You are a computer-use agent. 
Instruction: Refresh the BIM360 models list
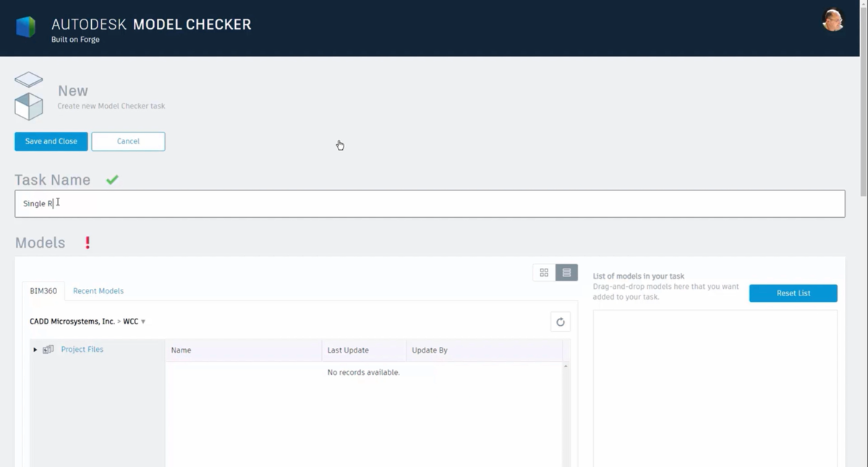pos(560,322)
